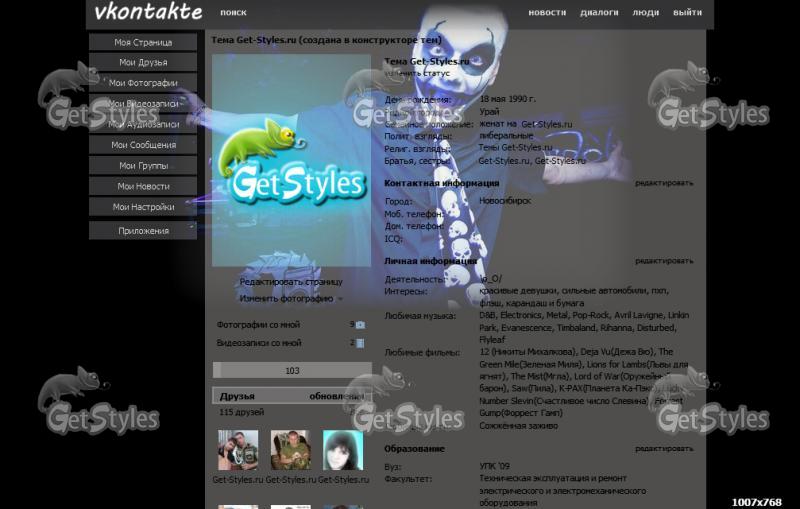The width and height of the screenshot is (800, 509).
Task: Log out using the выйти link
Action: (x=687, y=13)
